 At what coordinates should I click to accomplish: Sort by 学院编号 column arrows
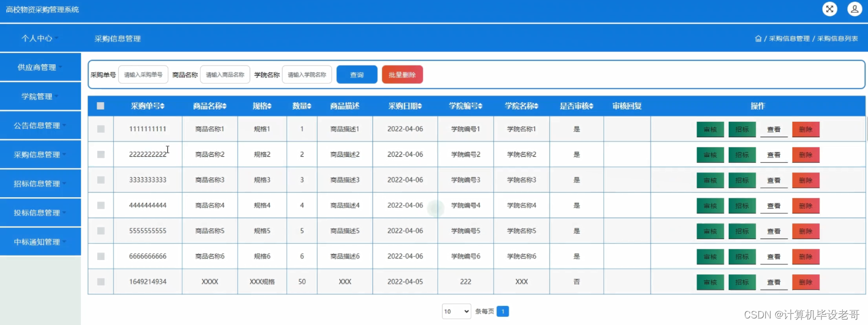[x=480, y=106]
